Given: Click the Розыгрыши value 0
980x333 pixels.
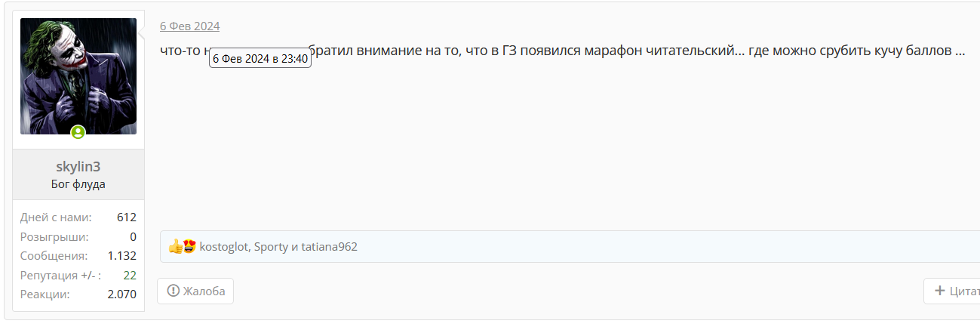Looking at the screenshot, I should [x=133, y=237].
